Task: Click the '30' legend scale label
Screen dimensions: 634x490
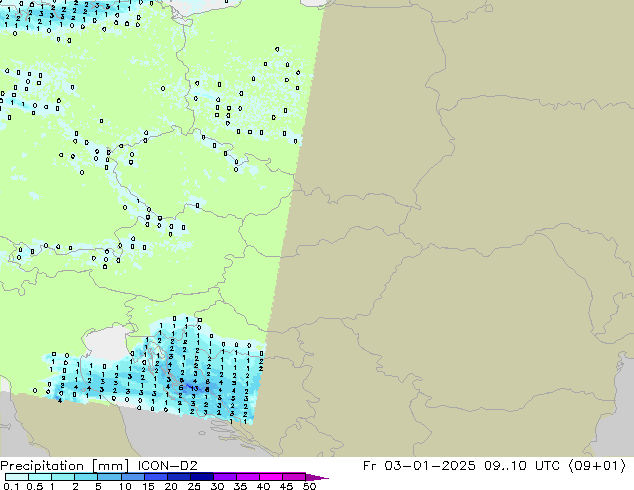Action: click(217, 486)
